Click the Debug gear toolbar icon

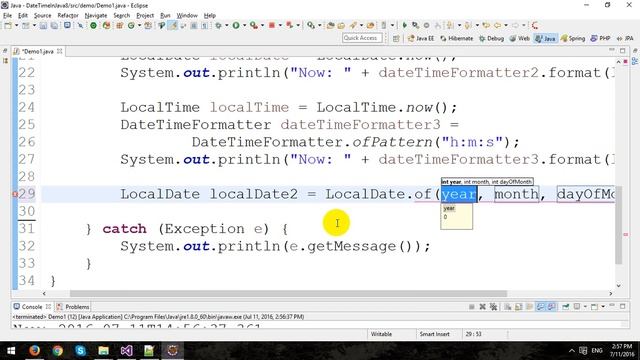pos(219,25)
